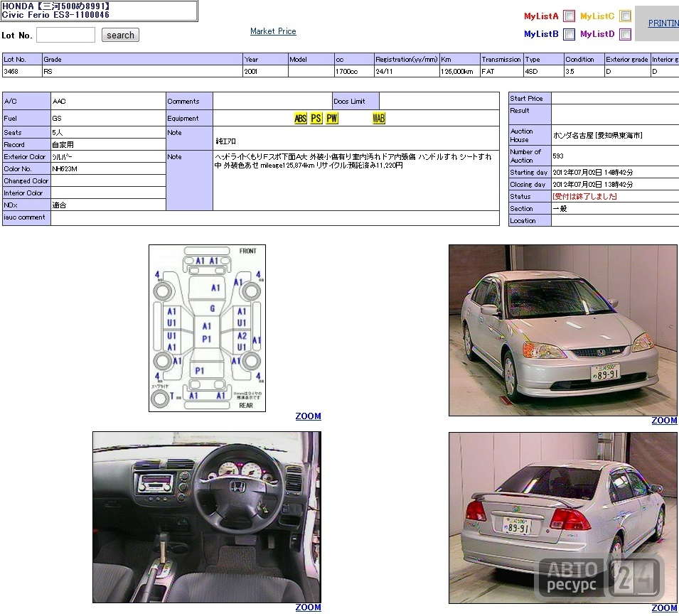Click grade value RS
Screen dimensions: 679x616
(48, 71)
